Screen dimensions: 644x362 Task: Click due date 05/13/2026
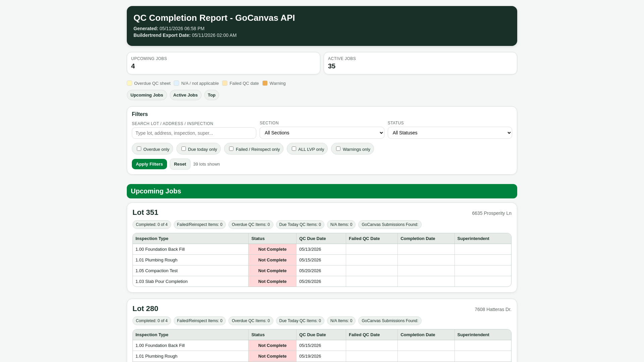pos(310,249)
